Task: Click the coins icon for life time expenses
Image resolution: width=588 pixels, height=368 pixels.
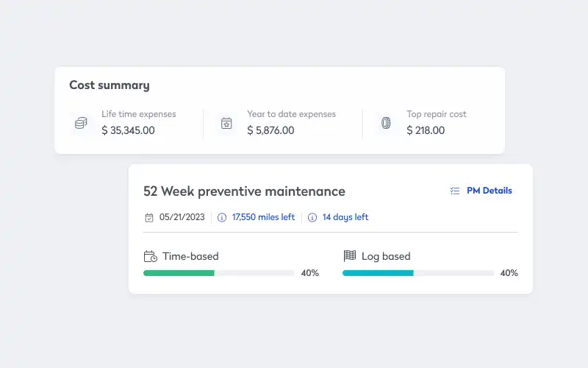Action: coord(81,123)
